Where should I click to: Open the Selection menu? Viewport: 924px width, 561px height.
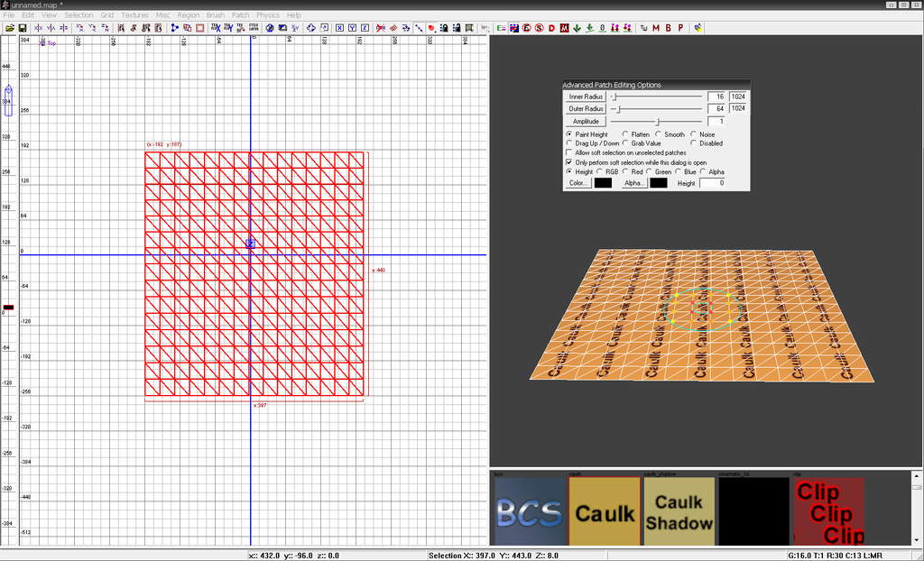click(x=79, y=14)
